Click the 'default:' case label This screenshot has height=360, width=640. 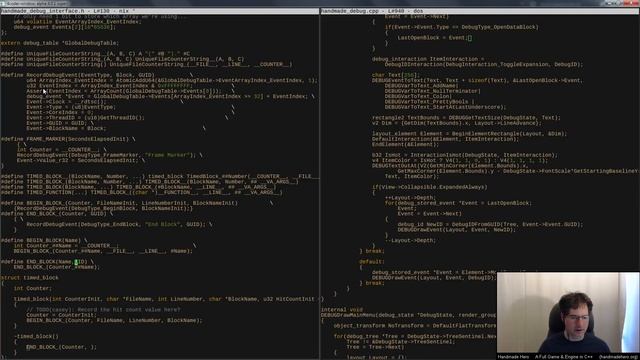[x=372, y=262]
